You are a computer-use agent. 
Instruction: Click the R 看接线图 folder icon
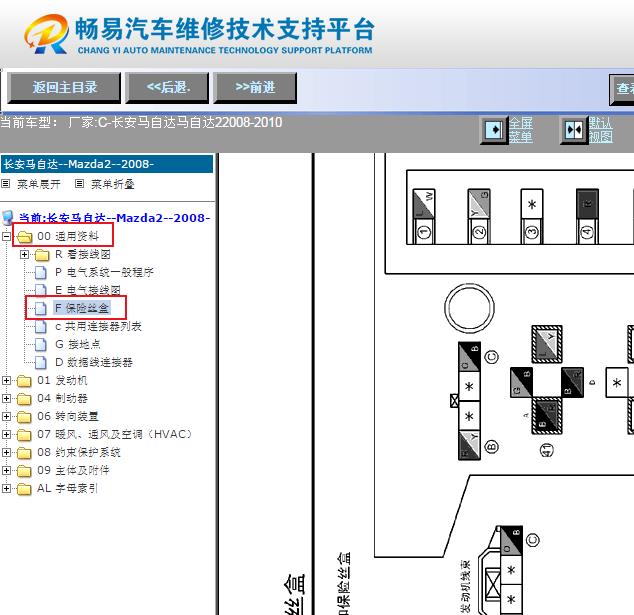42,255
